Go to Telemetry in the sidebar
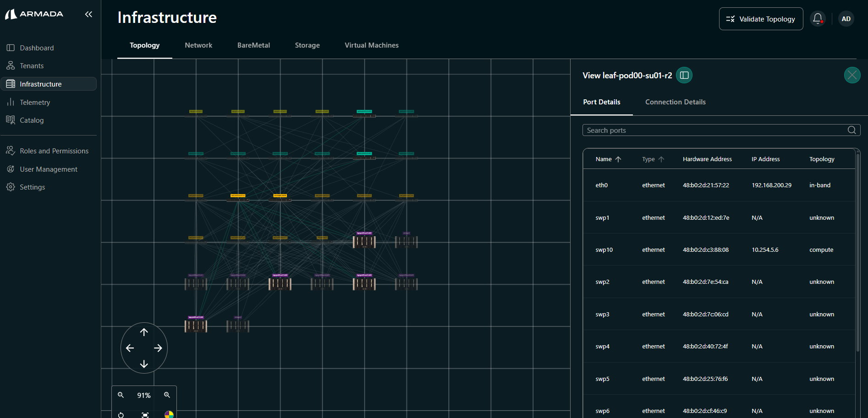Screen dimensions: 868x418 click(35, 103)
